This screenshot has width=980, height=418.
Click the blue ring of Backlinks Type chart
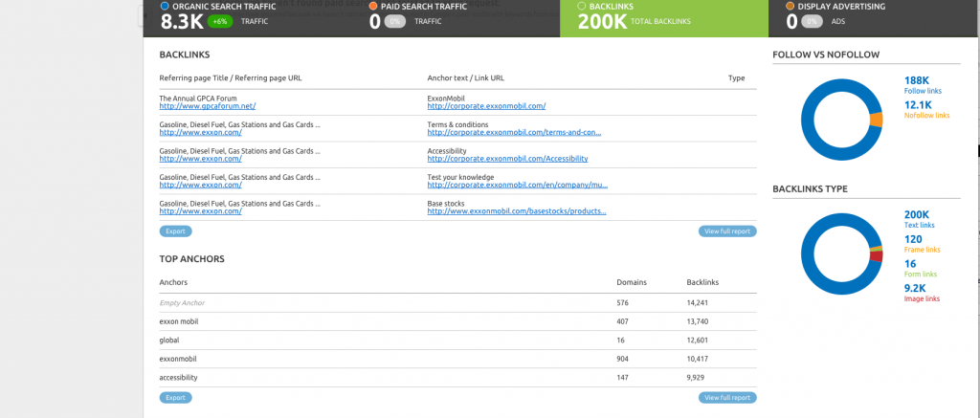tap(808, 254)
